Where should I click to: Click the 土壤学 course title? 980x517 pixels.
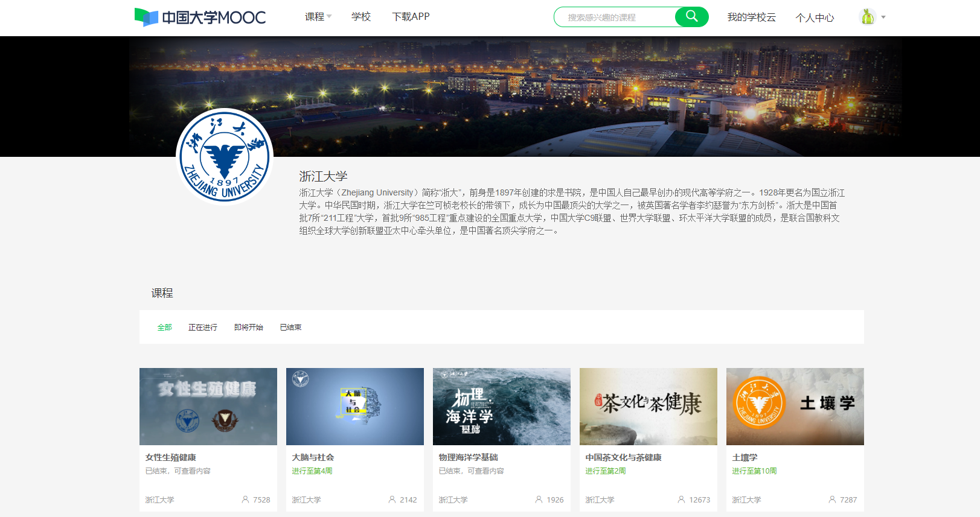point(745,457)
